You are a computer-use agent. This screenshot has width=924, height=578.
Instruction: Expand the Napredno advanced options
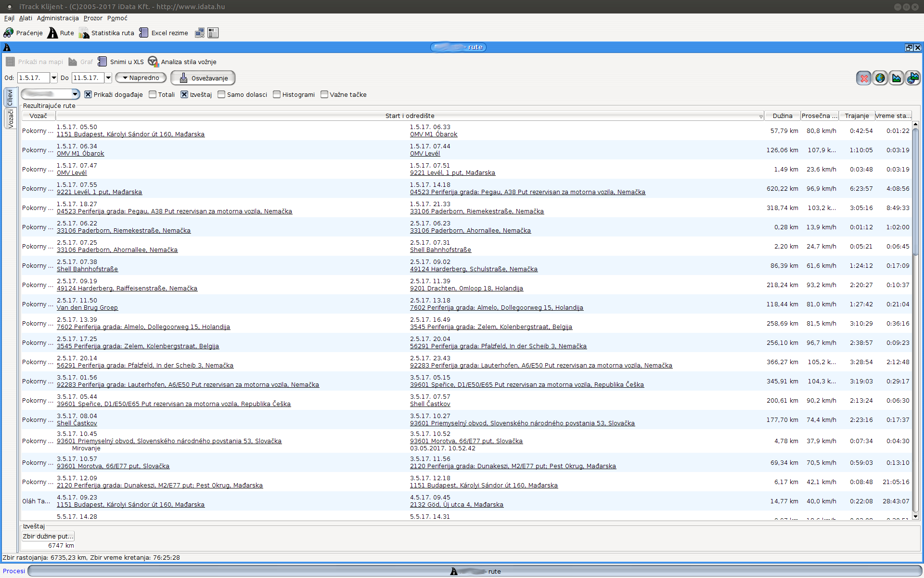[x=141, y=78]
